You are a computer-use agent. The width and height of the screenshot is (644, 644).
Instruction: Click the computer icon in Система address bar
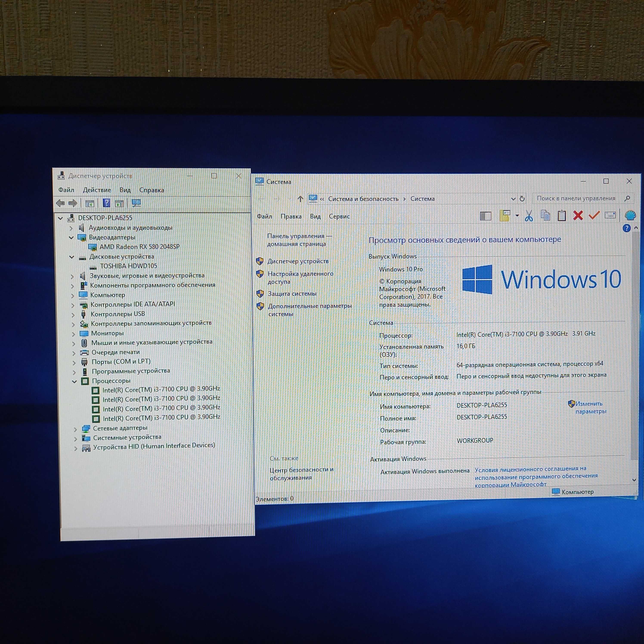[313, 199]
